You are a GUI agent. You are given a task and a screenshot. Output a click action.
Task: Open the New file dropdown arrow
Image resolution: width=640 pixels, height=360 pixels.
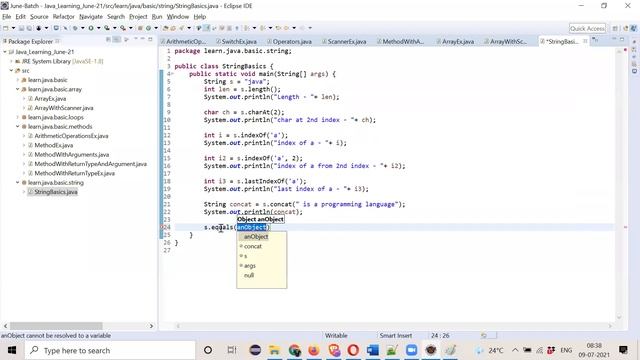pyautogui.click(x=13, y=28)
